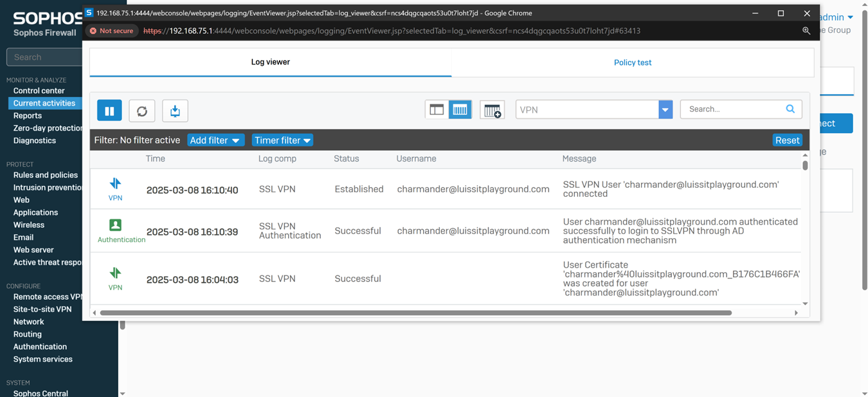This screenshot has height=397, width=868.
Task: Open Intrusion prevention in sidebar
Action: (48, 187)
